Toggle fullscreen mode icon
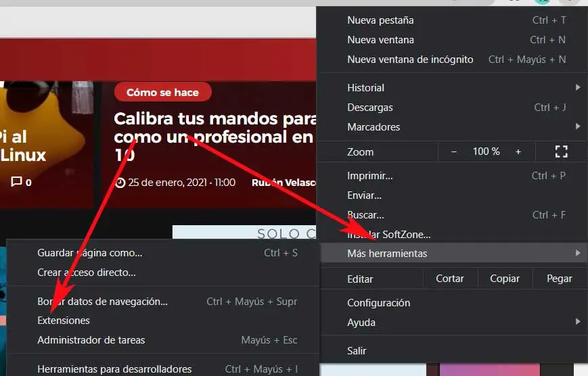Viewport: 588px width, 376px height. tap(562, 152)
